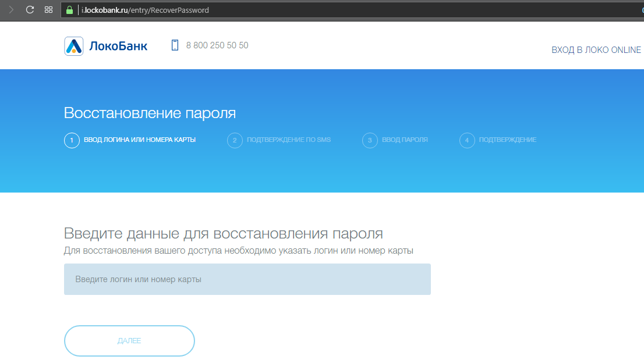Select the step 3 circle indicator

point(370,140)
